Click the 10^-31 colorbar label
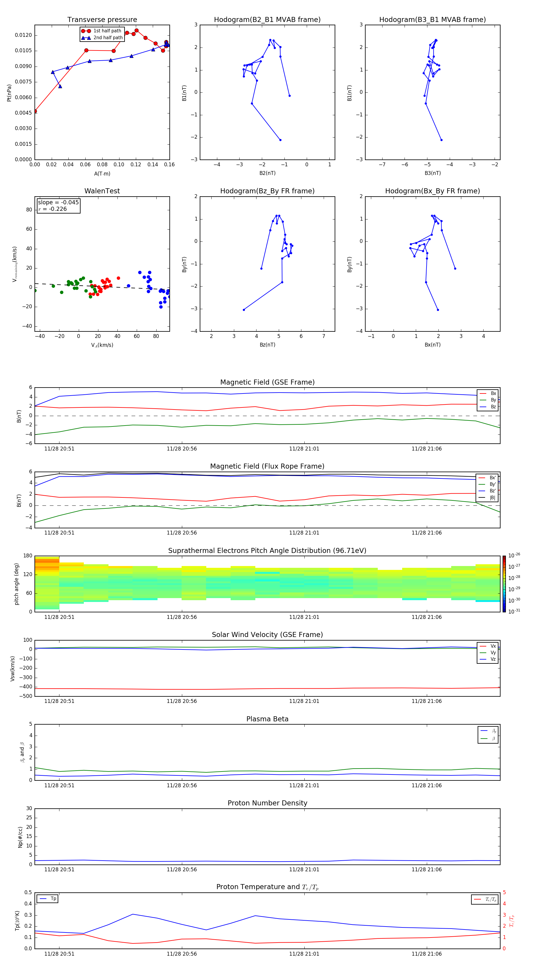Image resolution: width=535 pixels, height=980 pixels. 514,611
